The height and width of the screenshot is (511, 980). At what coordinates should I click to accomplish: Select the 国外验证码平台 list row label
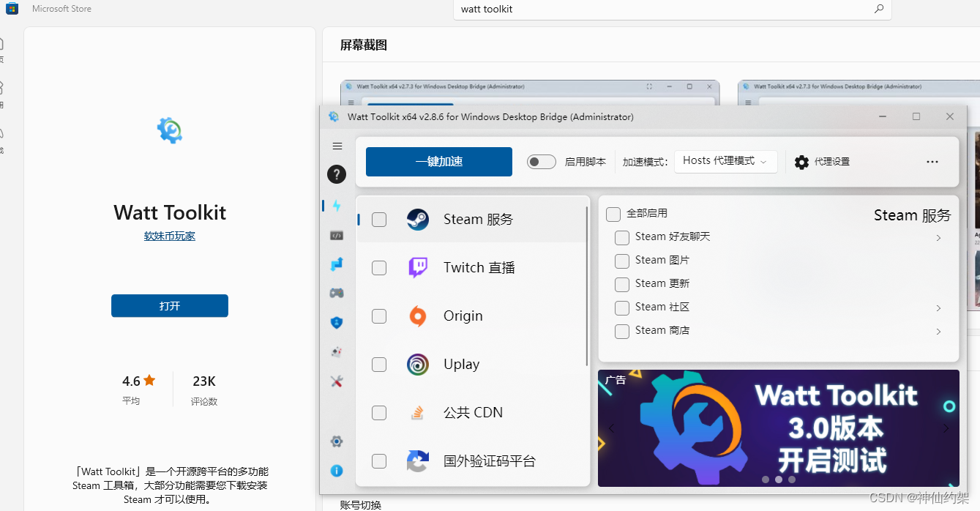pyautogui.click(x=490, y=461)
